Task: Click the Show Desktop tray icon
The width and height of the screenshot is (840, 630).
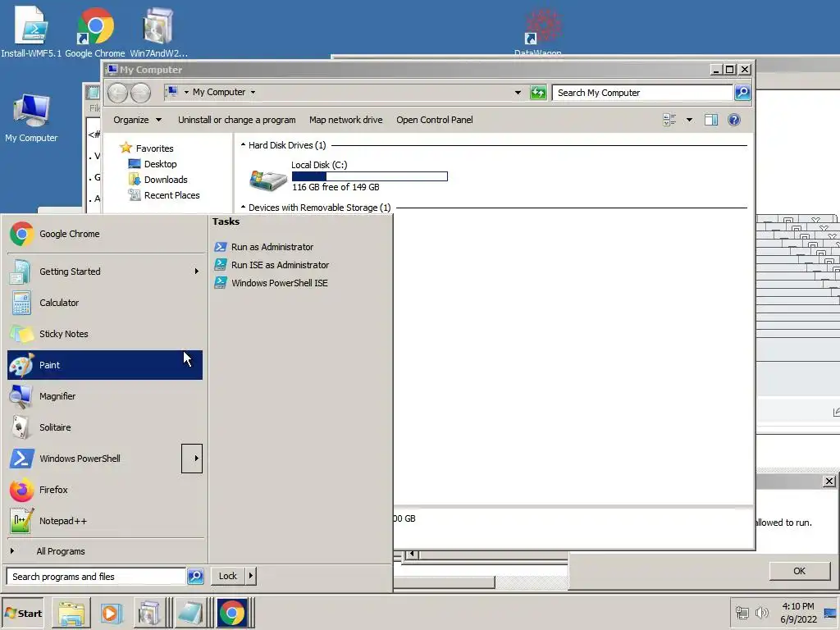Action: point(831,614)
